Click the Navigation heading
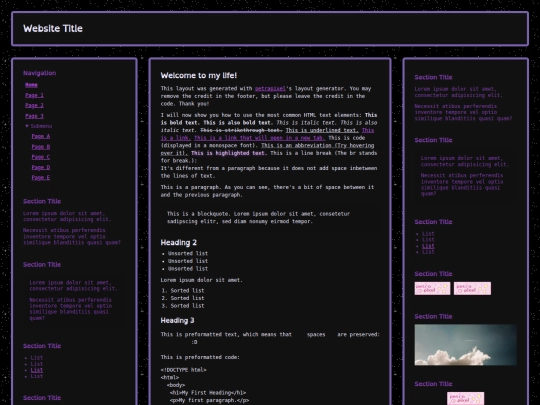540x405 pixels. point(40,73)
